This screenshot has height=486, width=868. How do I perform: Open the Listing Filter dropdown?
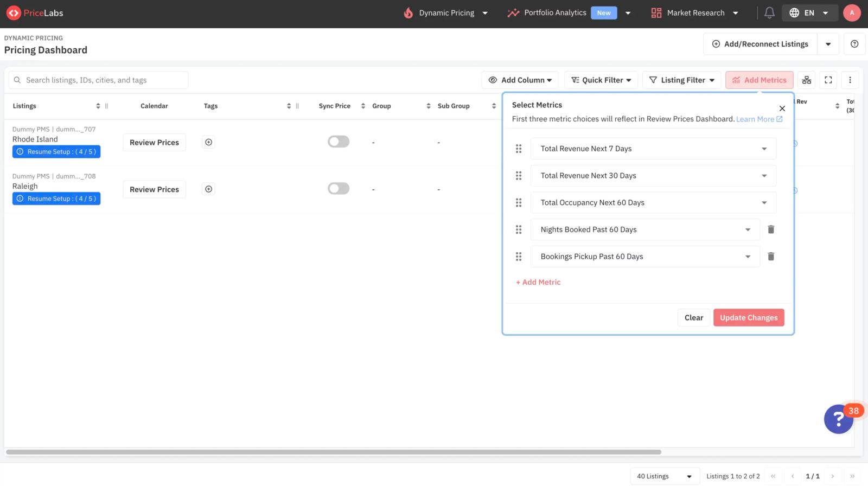pos(682,80)
